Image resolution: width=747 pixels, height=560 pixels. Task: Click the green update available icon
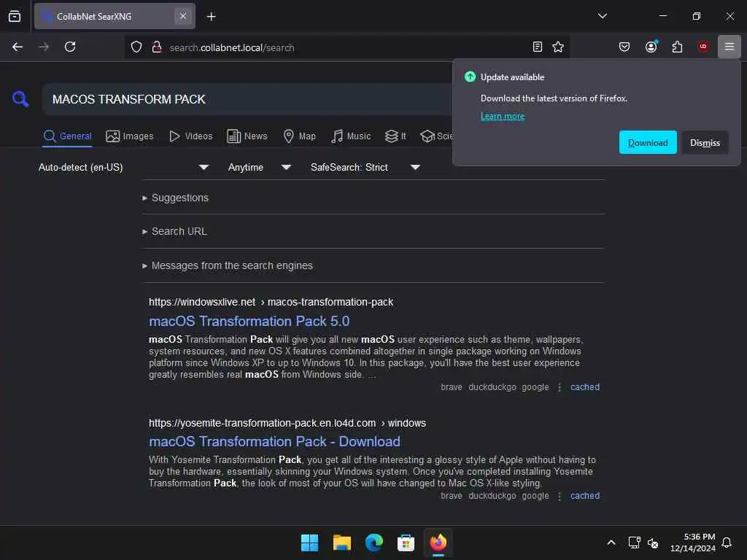click(x=470, y=77)
